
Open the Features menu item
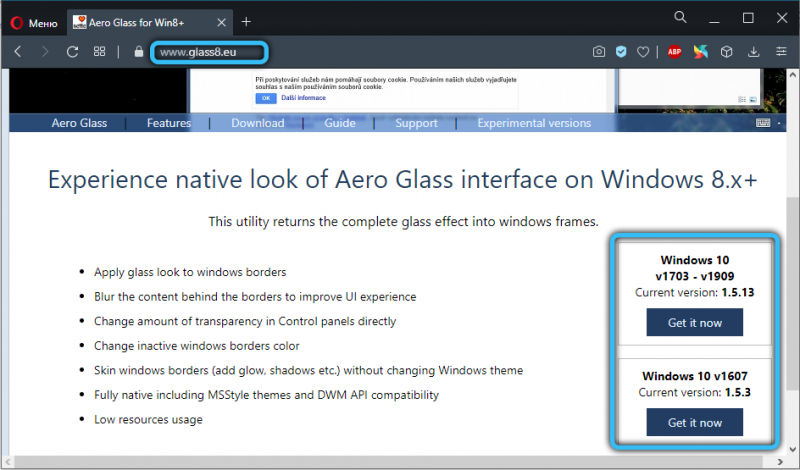click(169, 123)
